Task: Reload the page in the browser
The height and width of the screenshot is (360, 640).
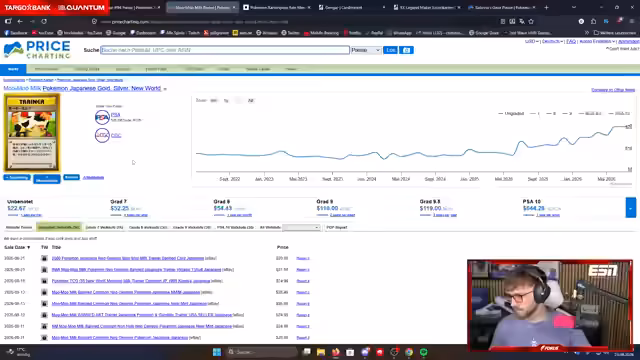Action: [44, 21]
